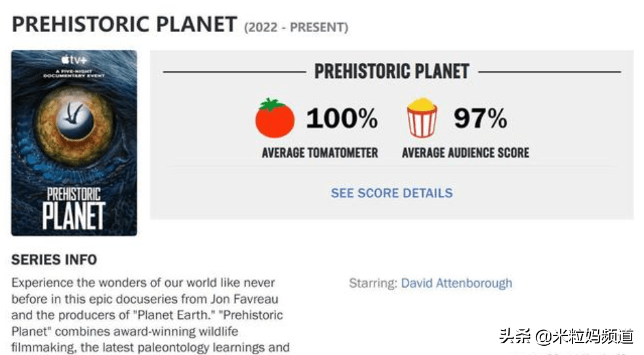The width and height of the screenshot is (644, 355).
Task: Click the Starring label
Action: click(x=372, y=284)
